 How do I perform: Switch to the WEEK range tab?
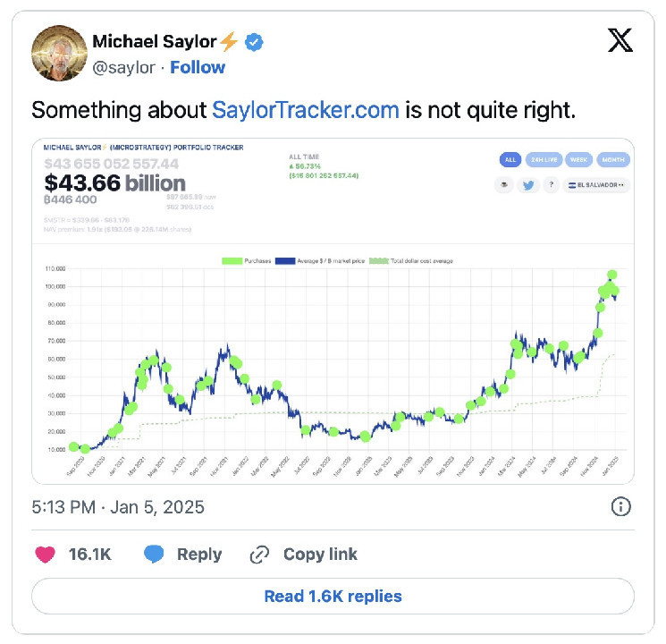577,160
